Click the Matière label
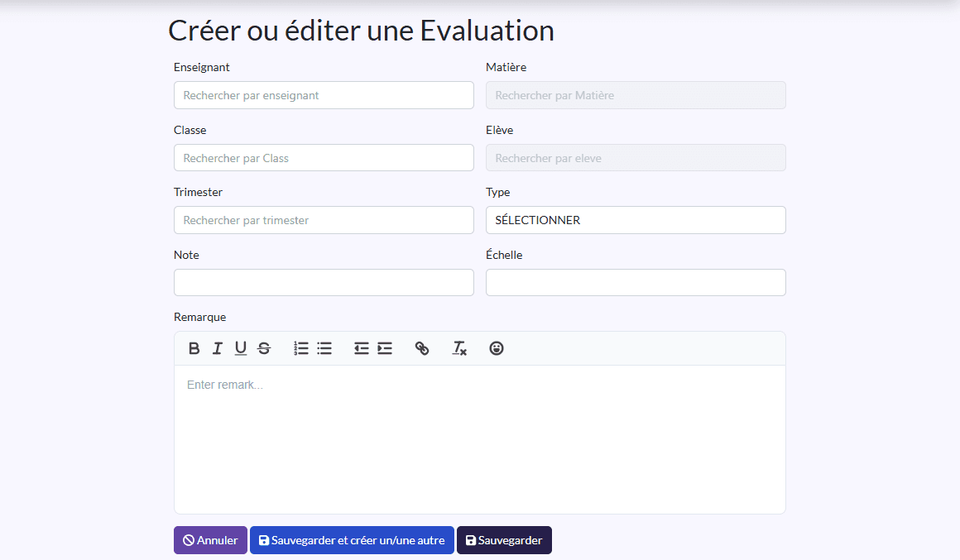The height and width of the screenshot is (560, 960). click(506, 67)
